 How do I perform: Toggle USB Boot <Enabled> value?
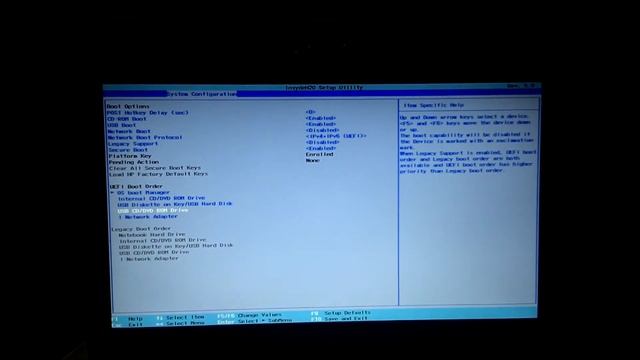click(321, 124)
